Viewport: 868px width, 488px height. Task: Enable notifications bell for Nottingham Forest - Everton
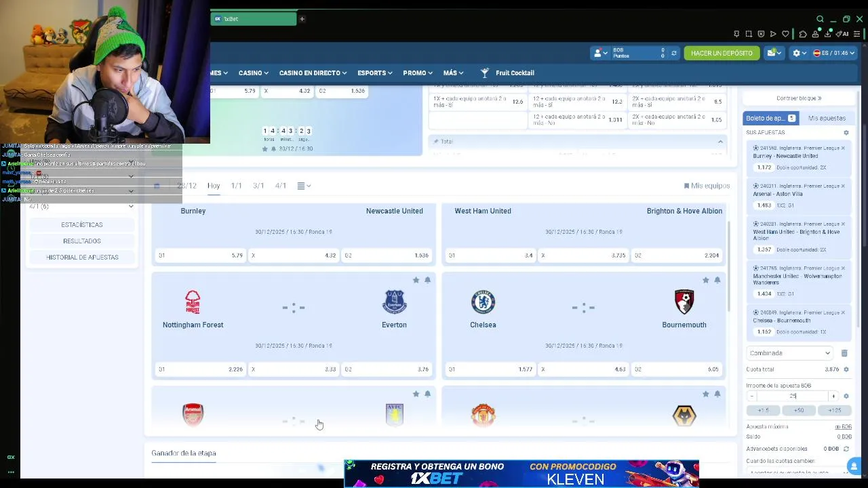pyautogui.click(x=427, y=280)
